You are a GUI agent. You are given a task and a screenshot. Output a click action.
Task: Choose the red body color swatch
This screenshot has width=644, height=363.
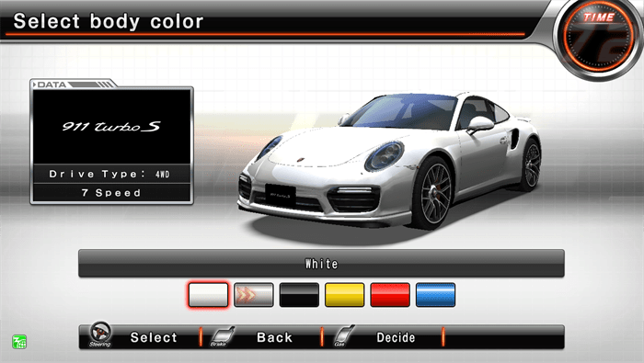[390, 294]
